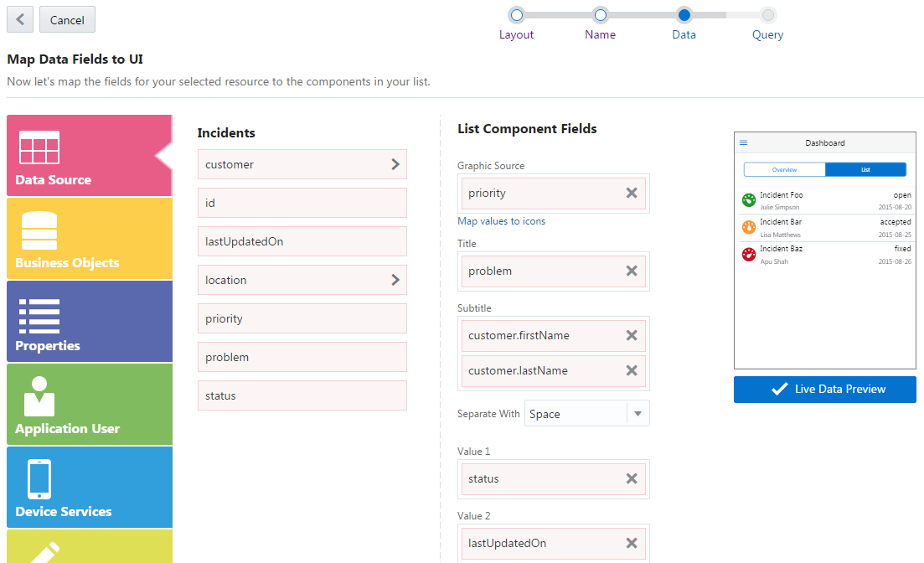924x563 pixels.
Task: Open the Properties list panel
Action: pos(89,321)
